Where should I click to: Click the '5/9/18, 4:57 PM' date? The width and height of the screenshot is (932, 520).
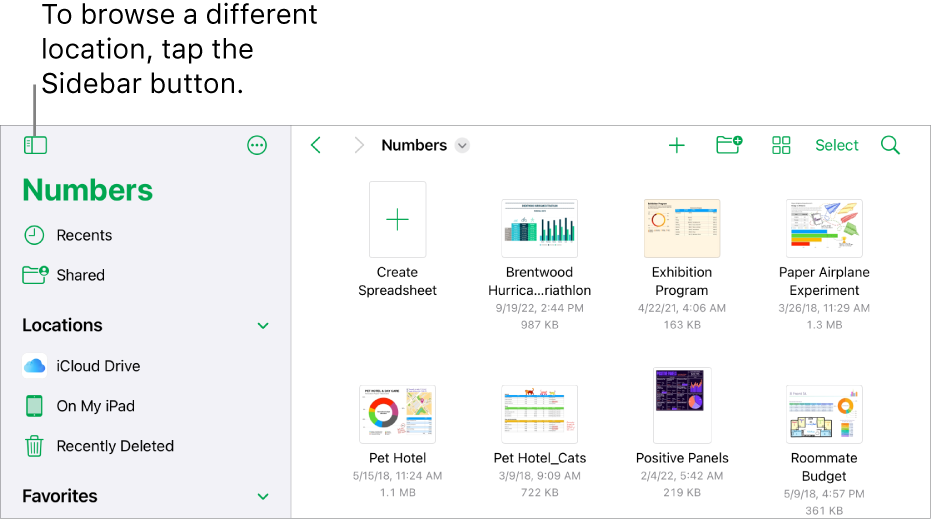[x=824, y=494]
